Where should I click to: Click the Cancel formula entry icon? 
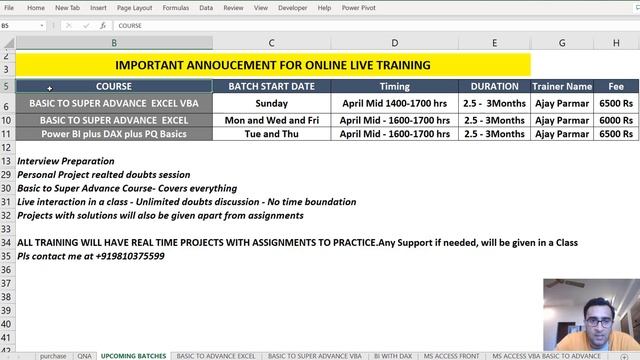68,26
